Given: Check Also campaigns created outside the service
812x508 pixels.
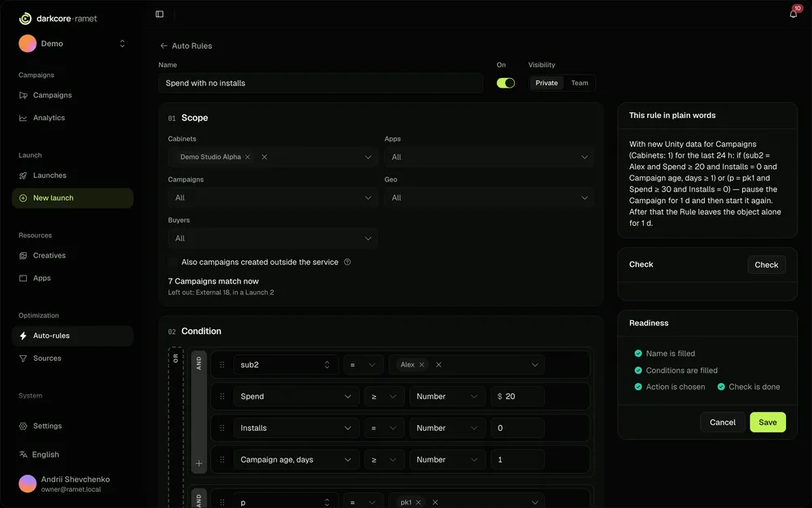Looking at the screenshot, I should pyautogui.click(x=172, y=263).
